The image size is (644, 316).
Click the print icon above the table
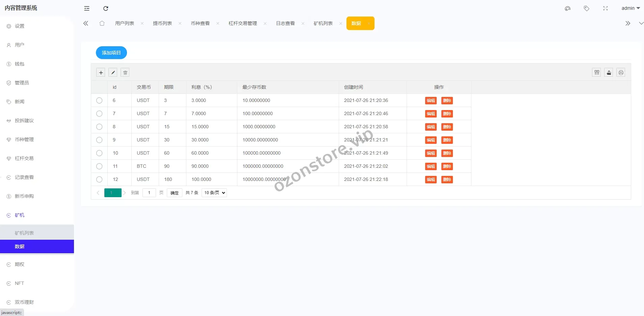click(621, 73)
